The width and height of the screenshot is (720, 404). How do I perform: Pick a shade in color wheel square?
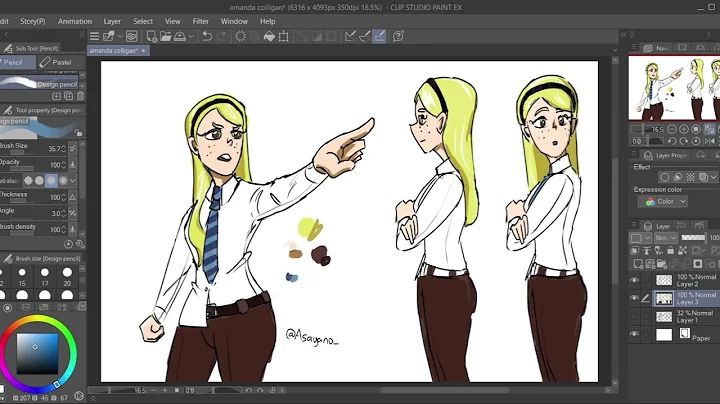point(37,354)
